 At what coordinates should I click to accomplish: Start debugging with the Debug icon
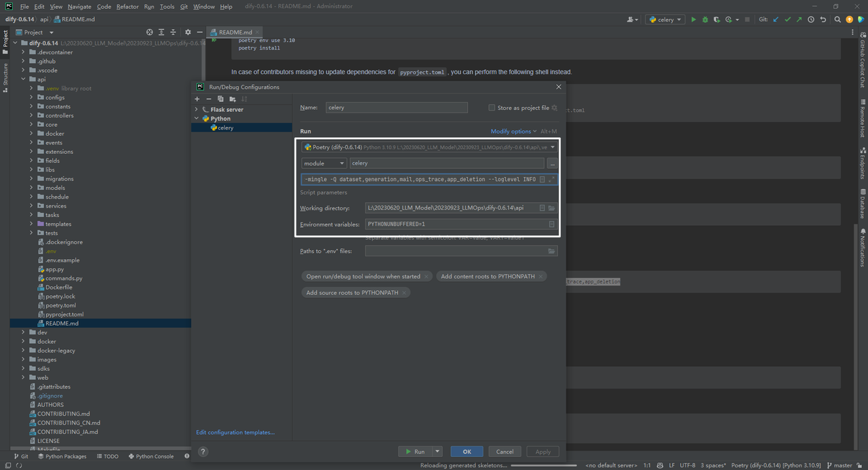tap(705, 19)
